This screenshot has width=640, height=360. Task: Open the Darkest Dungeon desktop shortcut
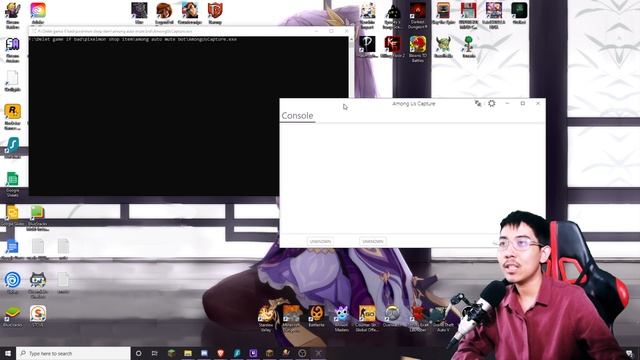pyautogui.click(x=418, y=16)
